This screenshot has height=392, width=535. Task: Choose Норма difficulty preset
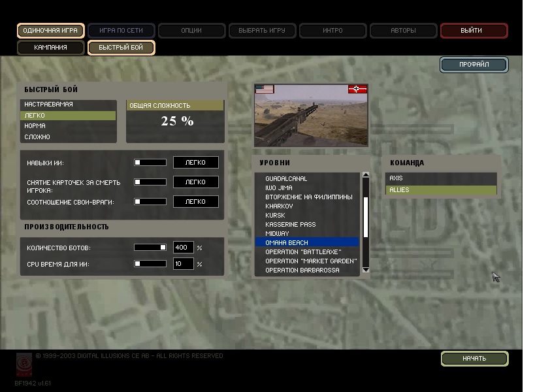[68, 126]
